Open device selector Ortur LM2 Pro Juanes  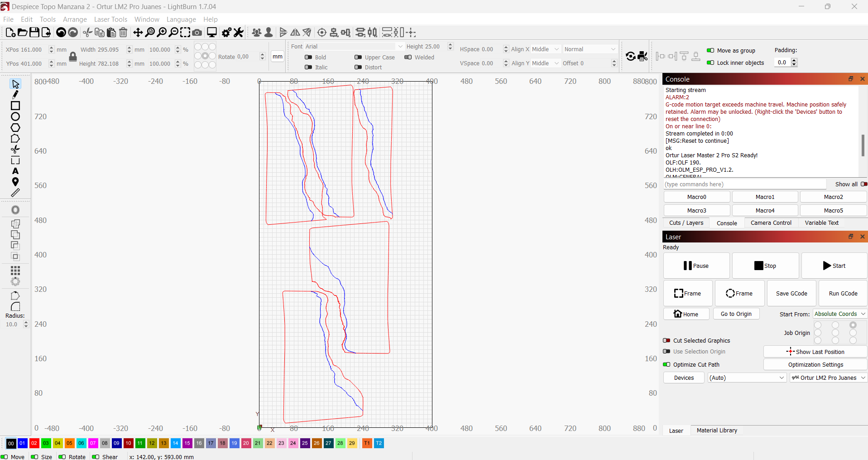click(828, 378)
